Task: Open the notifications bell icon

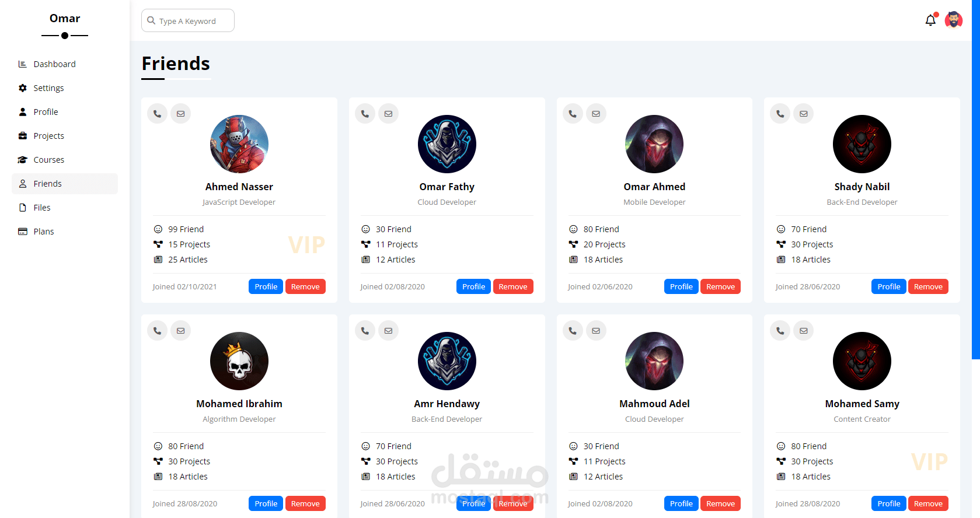Action: point(930,20)
